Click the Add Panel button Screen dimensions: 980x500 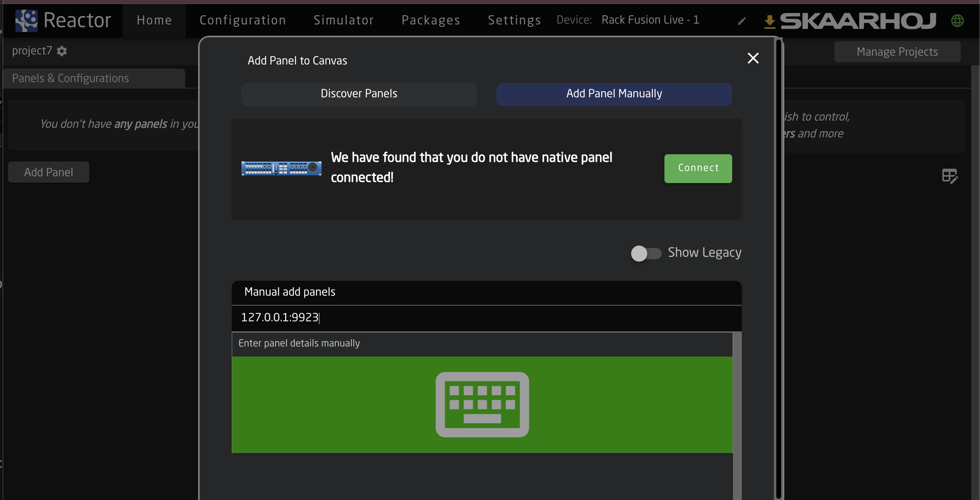pyautogui.click(x=49, y=172)
